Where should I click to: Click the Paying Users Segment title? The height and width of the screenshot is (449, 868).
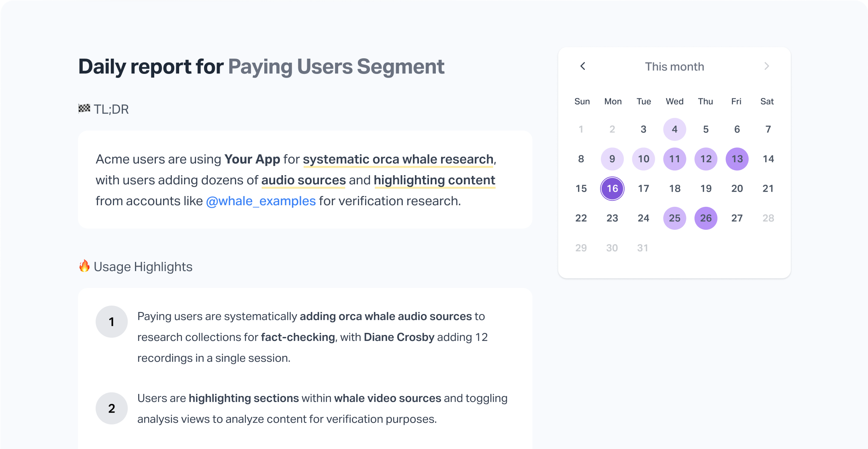tap(336, 66)
